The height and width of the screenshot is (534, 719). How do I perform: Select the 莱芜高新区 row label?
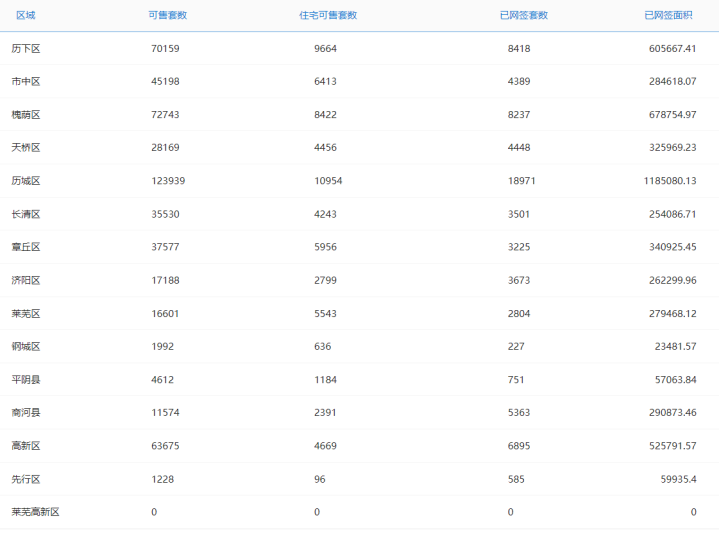[36, 512]
